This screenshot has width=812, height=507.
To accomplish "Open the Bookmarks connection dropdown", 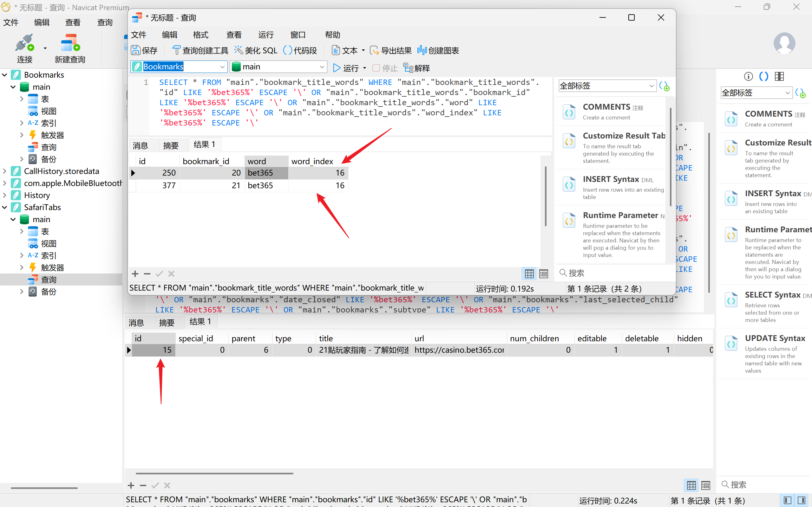I will [222, 67].
